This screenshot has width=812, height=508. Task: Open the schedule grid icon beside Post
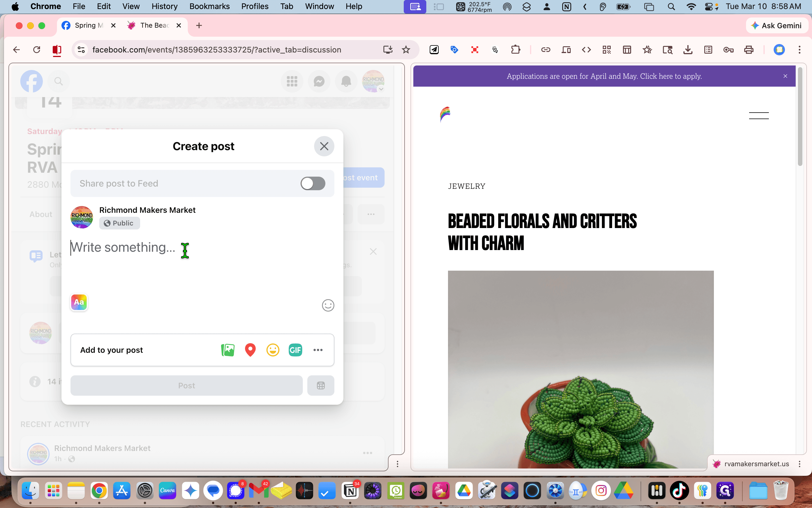[321, 385]
